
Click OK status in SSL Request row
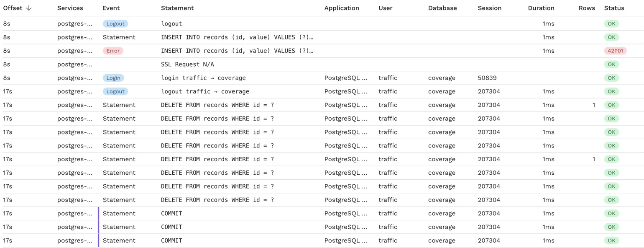point(611,65)
